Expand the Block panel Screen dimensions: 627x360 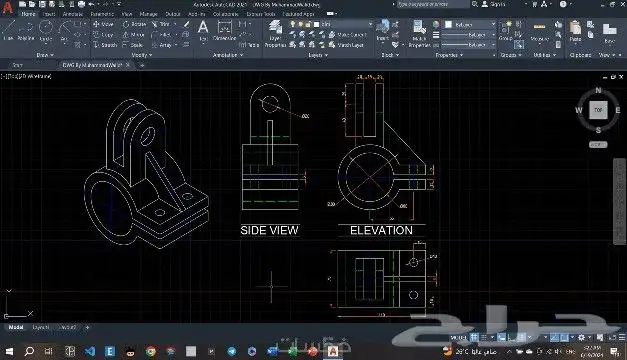[x=389, y=55]
